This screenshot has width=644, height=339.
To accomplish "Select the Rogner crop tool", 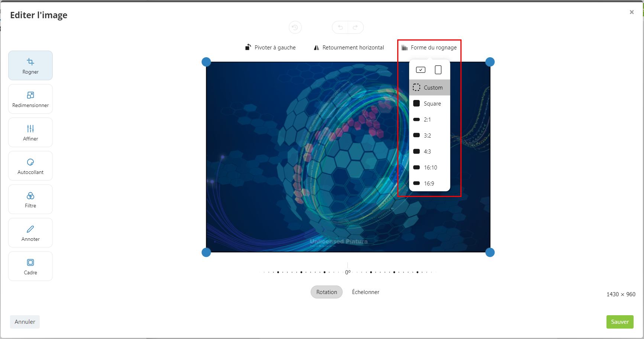I will (30, 65).
